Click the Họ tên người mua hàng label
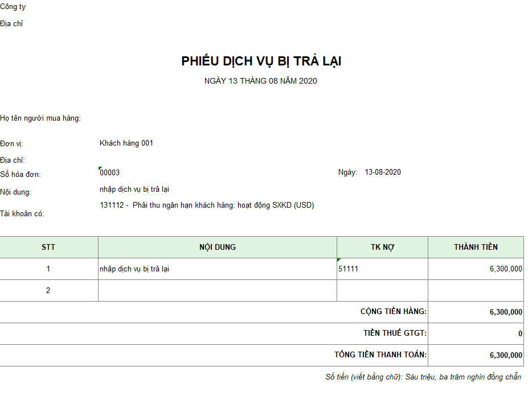This screenshot has height=404, width=532. pos(40,118)
